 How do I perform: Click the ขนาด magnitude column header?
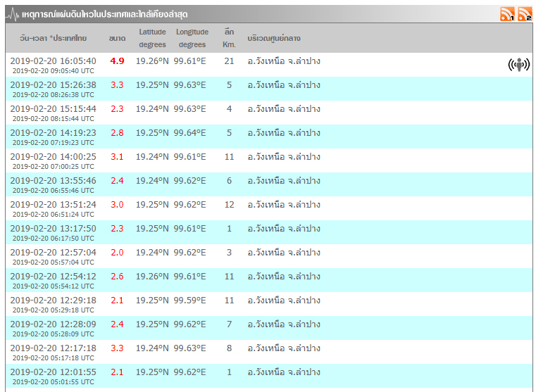pos(117,38)
